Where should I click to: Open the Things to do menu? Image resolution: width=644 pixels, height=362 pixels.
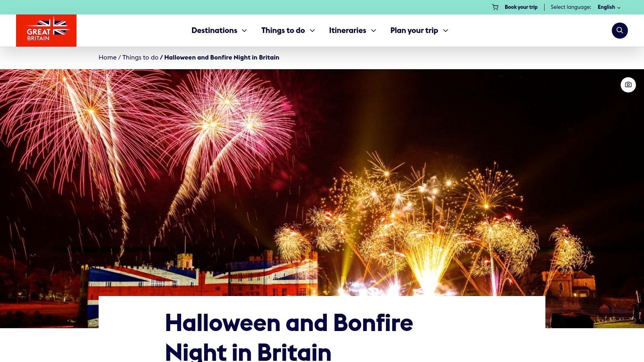(x=283, y=31)
